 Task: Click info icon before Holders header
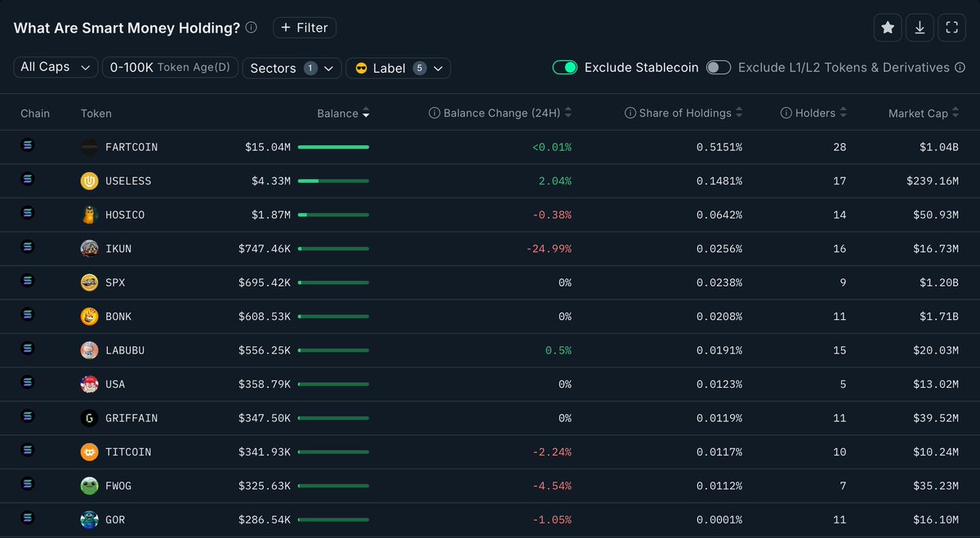786,113
